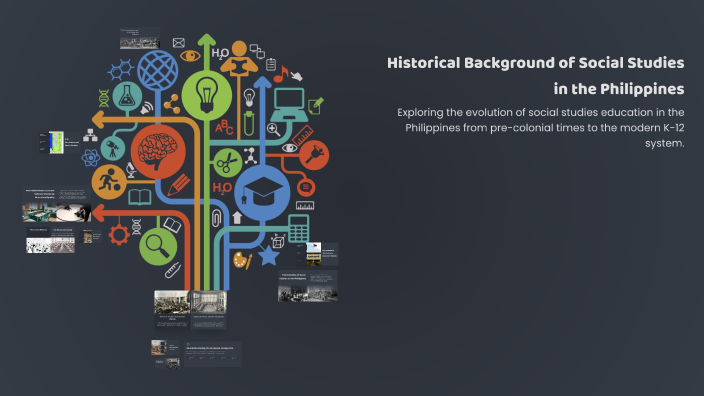Select the teal flask circle icon
Image resolution: width=704 pixels, height=396 pixels.
coord(127,96)
